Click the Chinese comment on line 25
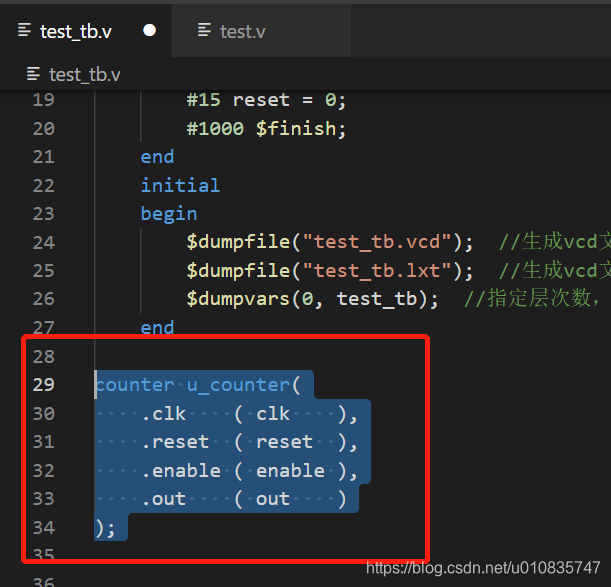This screenshot has height=587, width=611. (555, 270)
